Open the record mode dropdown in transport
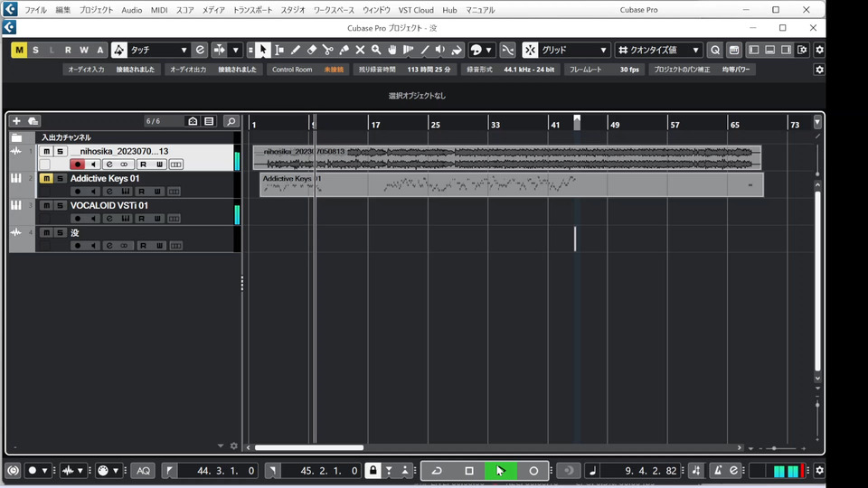The height and width of the screenshot is (488, 868). (x=38, y=471)
